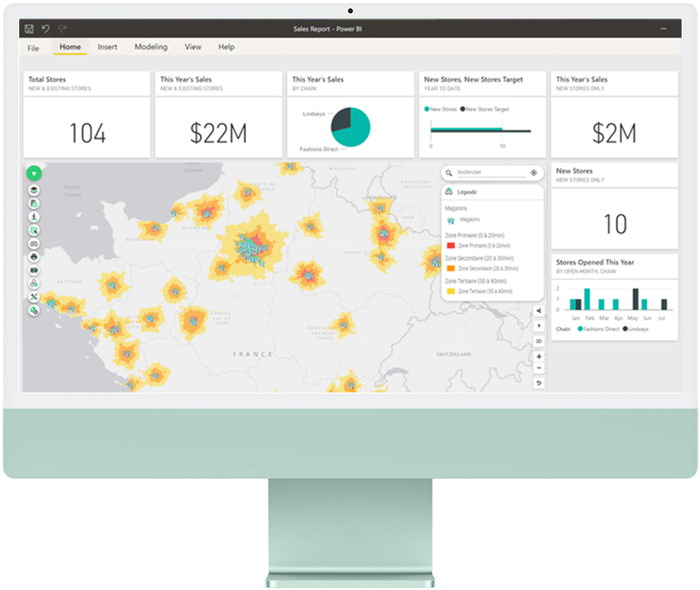Open the Modeling ribbon tab
700x590 pixels.
click(x=151, y=47)
